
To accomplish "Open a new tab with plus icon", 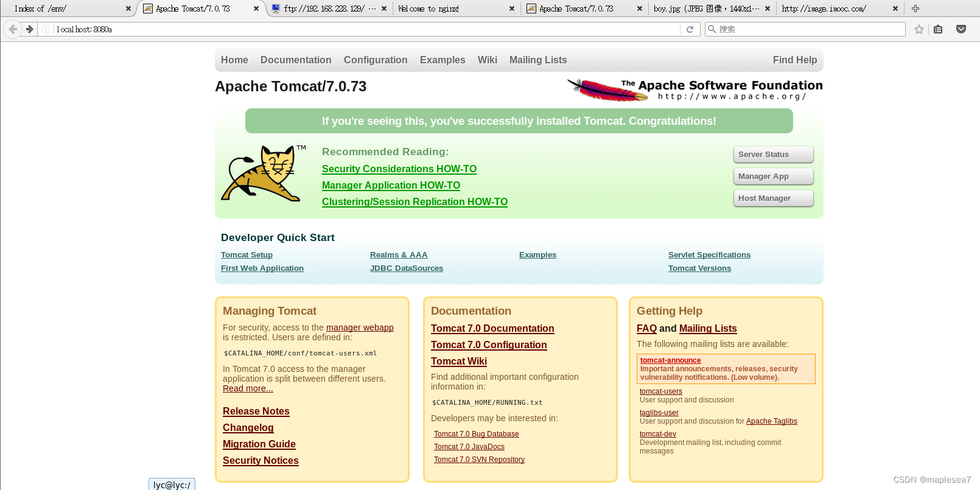I will [915, 9].
